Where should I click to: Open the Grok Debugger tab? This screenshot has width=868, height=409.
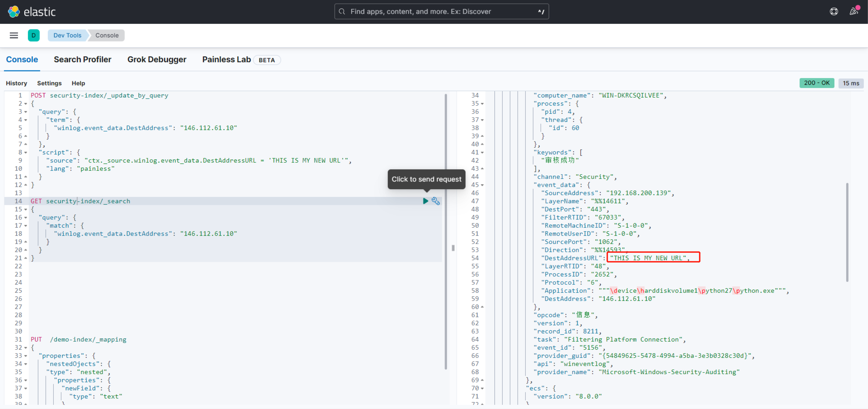(x=157, y=60)
